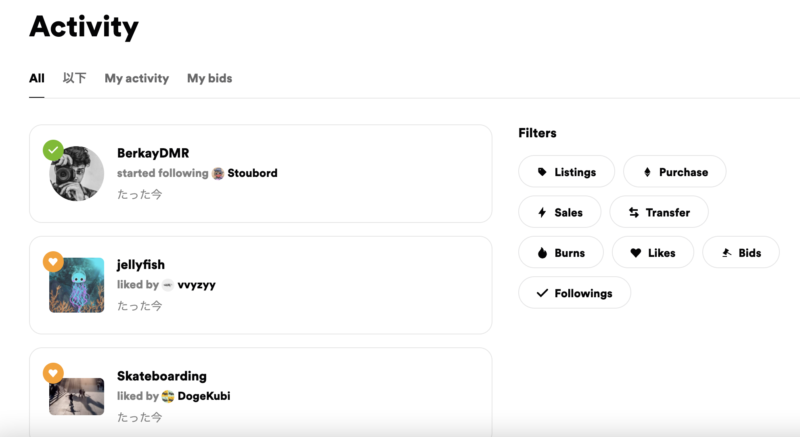Enable the Burns filter
This screenshot has width=800, height=437.
pyautogui.click(x=560, y=253)
